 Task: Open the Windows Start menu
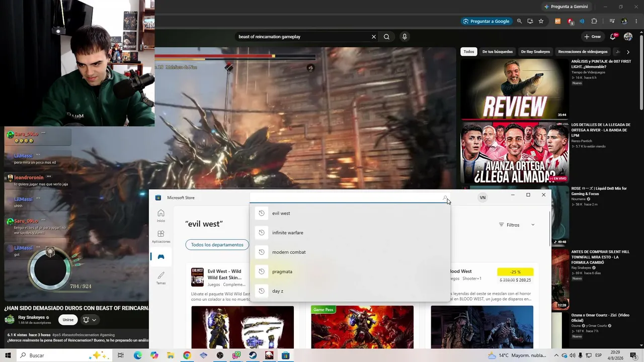point(8,355)
